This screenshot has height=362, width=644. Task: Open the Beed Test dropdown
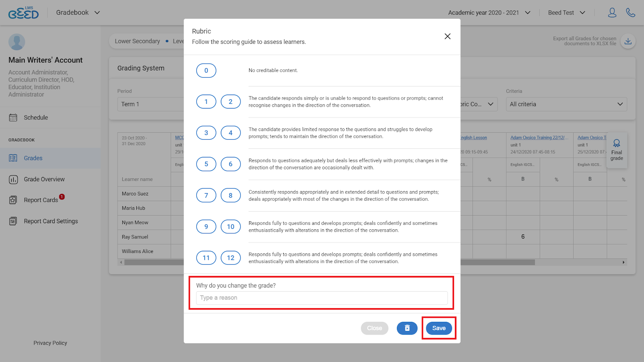pyautogui.click(x=566, y=12)
